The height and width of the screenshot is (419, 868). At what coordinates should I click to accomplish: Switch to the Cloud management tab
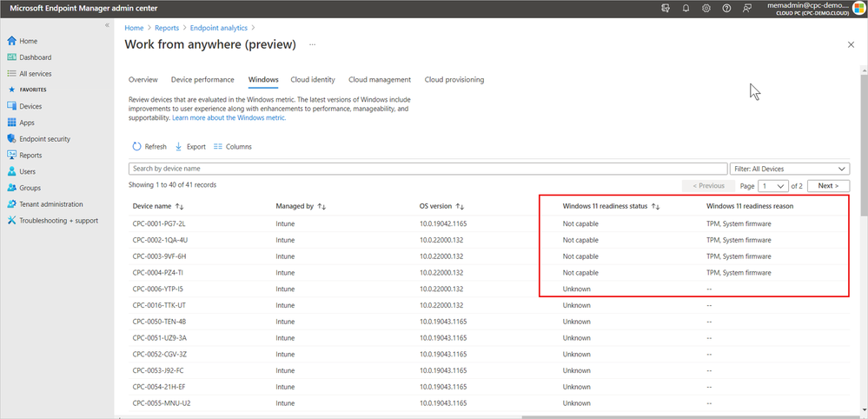click(x=380, y=80)
